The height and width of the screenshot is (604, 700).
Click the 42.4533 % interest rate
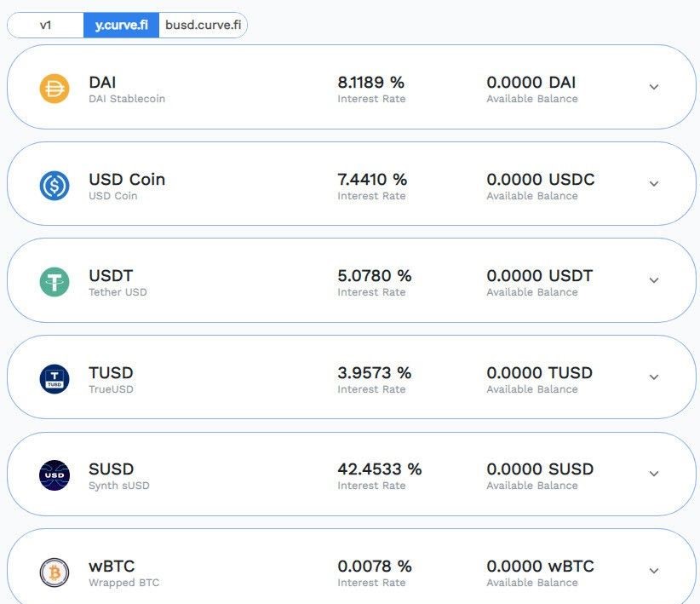[x=380, y=469]
